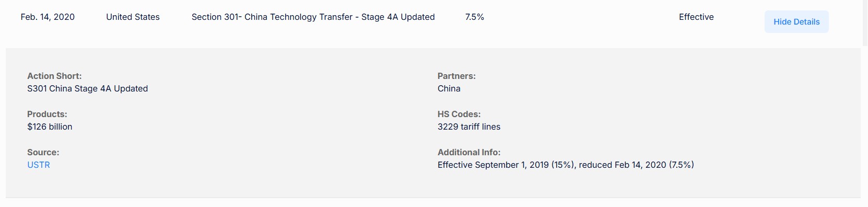The width and height of the screenshot is (868, 207).
Task: Click the $126 billion products value
Action: 50,126
